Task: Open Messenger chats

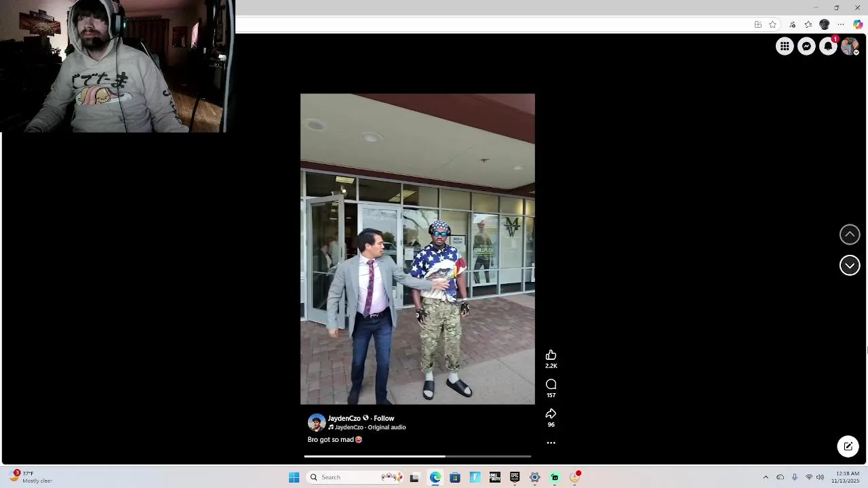Action: coord(806,46)
